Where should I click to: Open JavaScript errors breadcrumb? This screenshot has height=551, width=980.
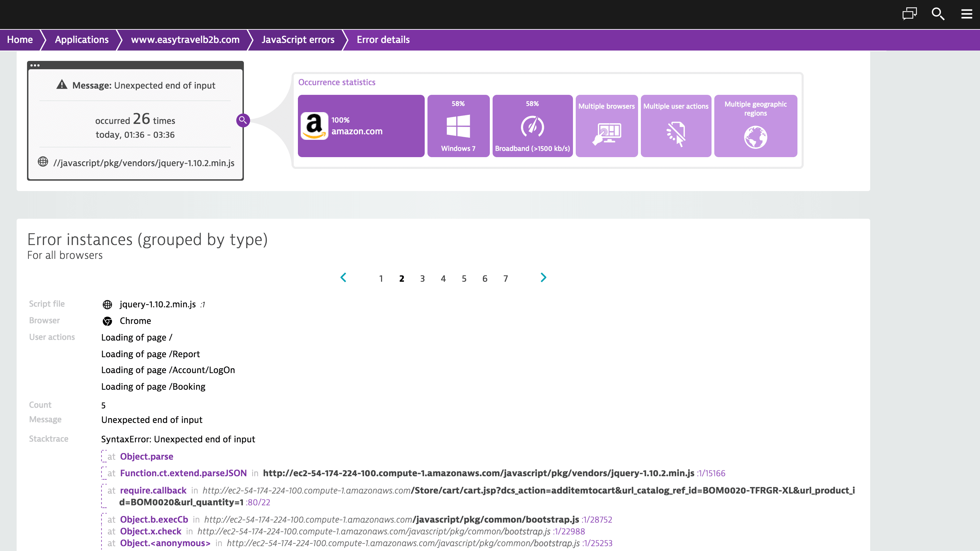click(298, 39)
